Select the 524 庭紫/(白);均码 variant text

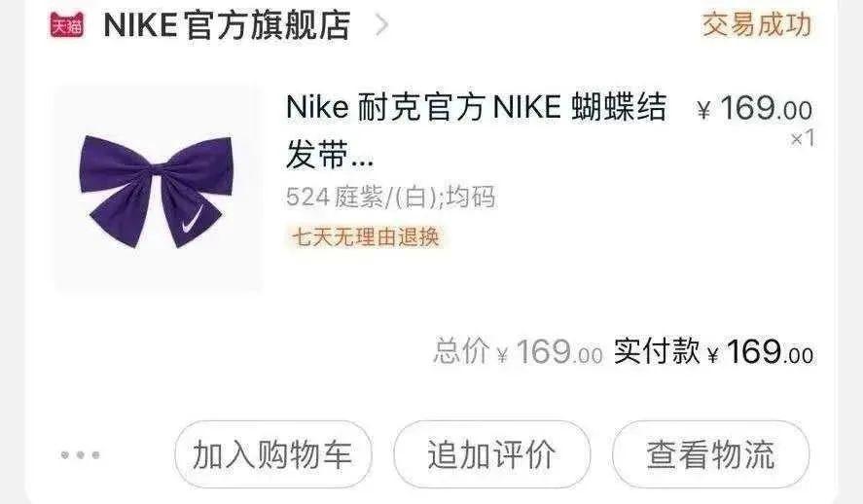(391, 197)
